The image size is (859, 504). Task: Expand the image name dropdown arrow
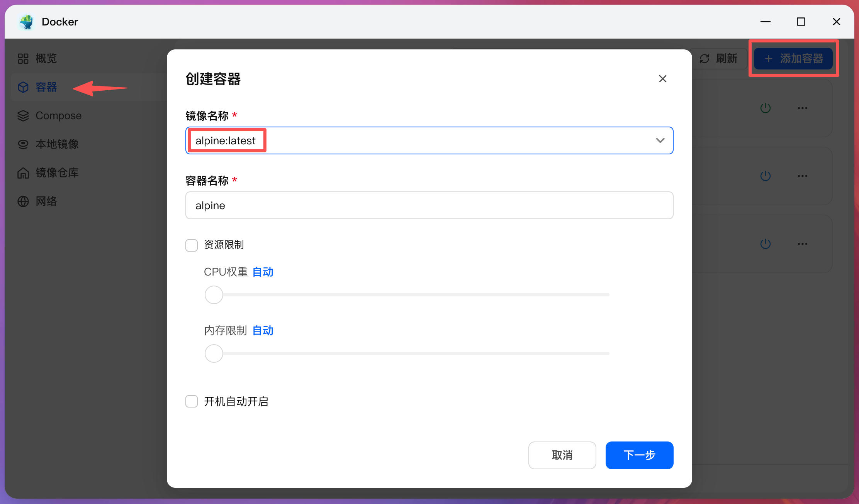(660, 140)
